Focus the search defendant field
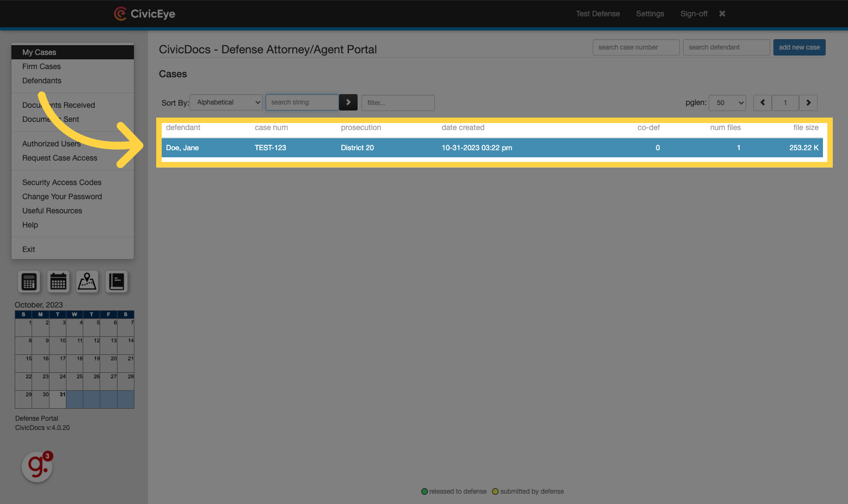The height and width of the screenshot is (504, 848). coord(726,47)
